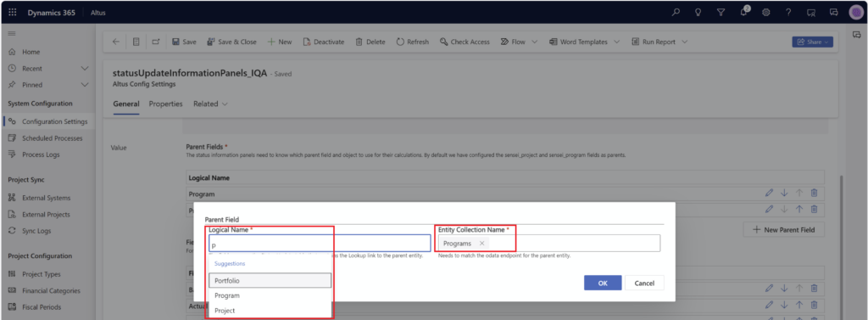Viewport: 868px width, 320px height.
Task: Open the advanced find filter icon
Action: click(x=721, y=12)
